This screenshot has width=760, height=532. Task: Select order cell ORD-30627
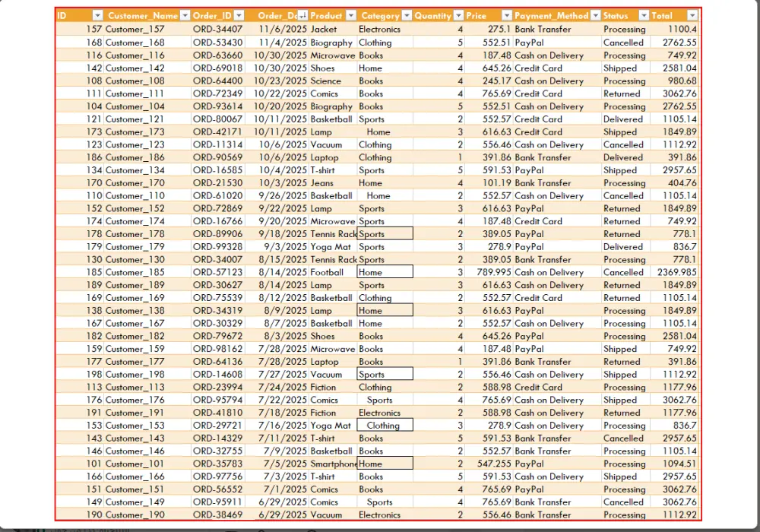(x=217, y=285)
